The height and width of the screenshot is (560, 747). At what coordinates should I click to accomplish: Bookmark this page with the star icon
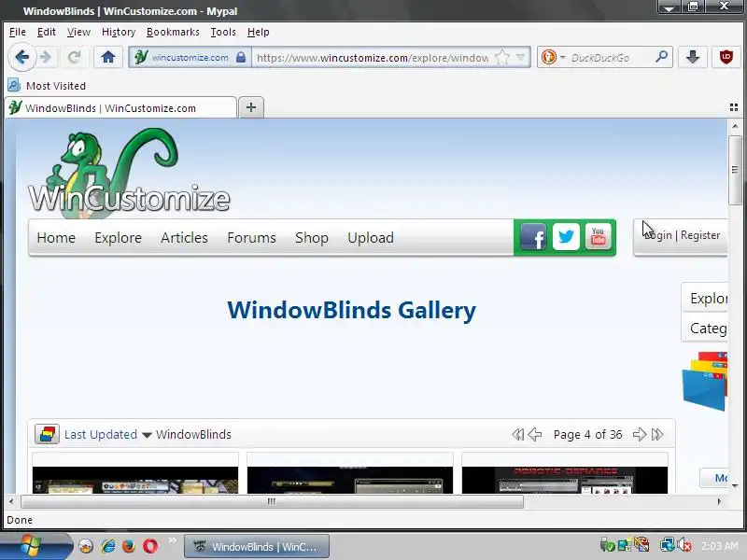pos(501,58)
